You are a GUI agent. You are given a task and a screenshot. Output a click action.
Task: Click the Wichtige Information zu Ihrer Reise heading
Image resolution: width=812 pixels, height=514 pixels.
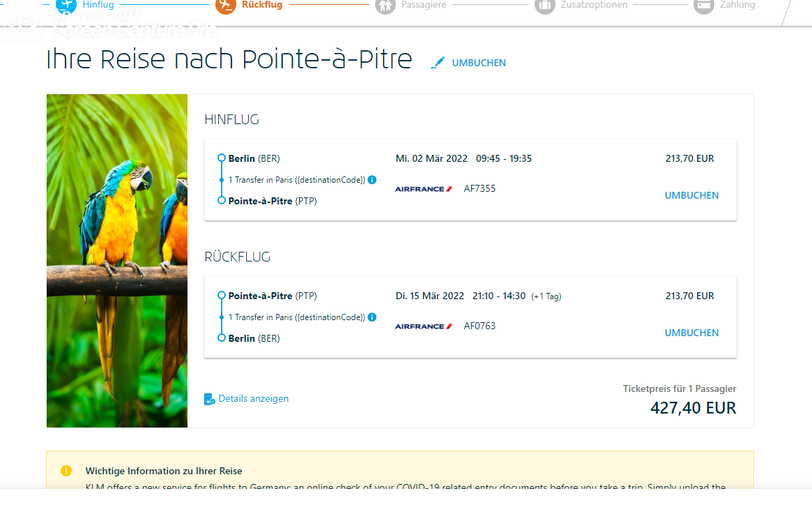coord(164,471)
